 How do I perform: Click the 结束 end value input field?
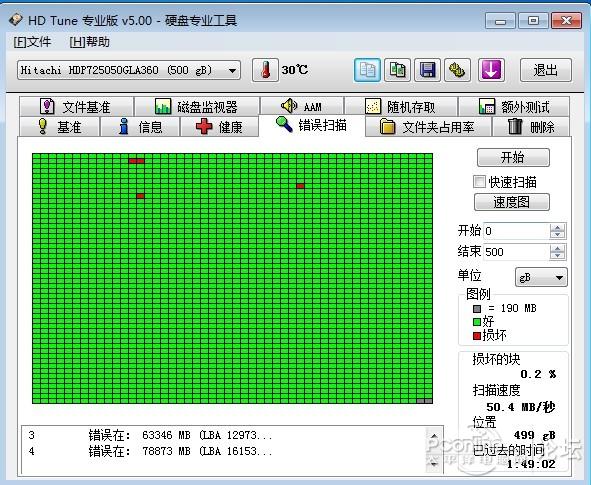click(516, 252)
